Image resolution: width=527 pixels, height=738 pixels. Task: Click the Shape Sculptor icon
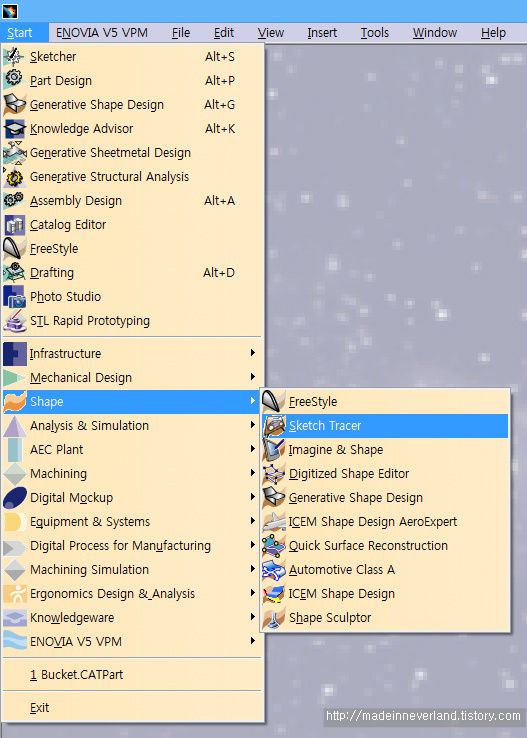[x=274, y=618]
